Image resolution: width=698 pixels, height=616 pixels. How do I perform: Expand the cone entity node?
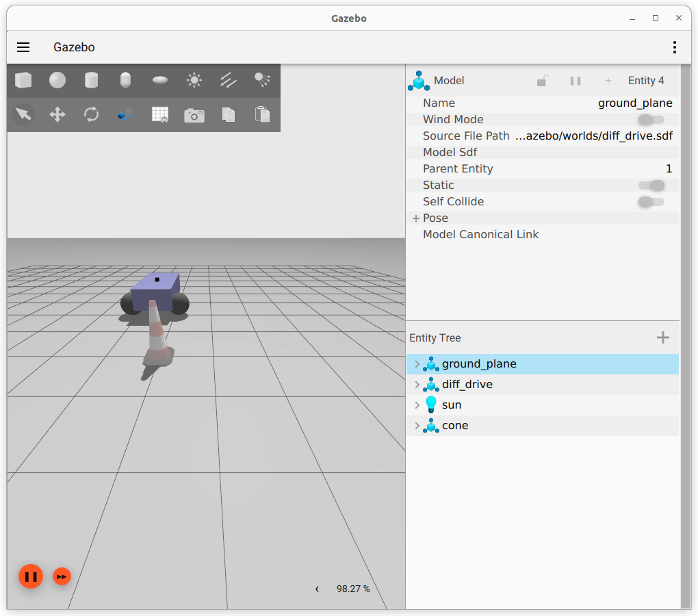[x=417, y=426]
